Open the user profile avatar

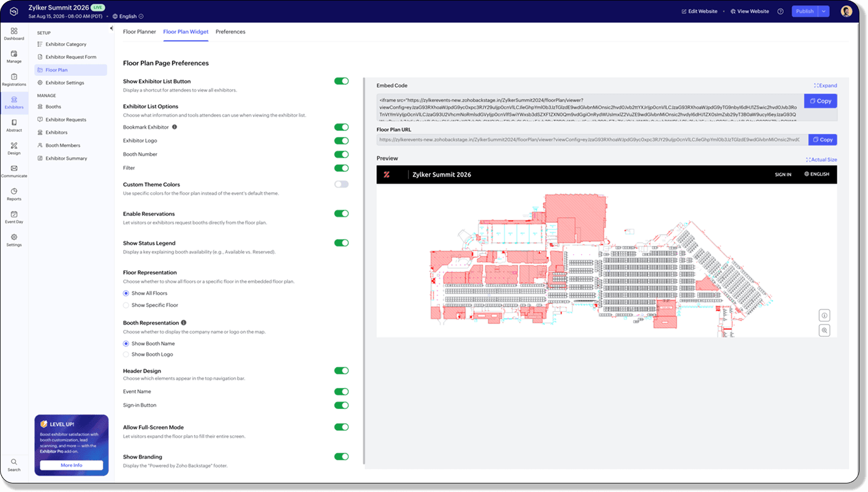click(x=847, y=11)
